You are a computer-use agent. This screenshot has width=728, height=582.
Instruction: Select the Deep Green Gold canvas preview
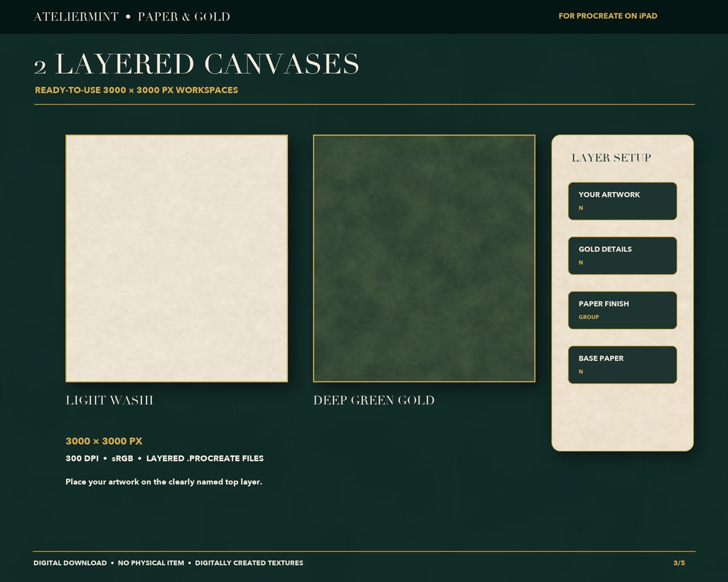click(x=424, y=259)
